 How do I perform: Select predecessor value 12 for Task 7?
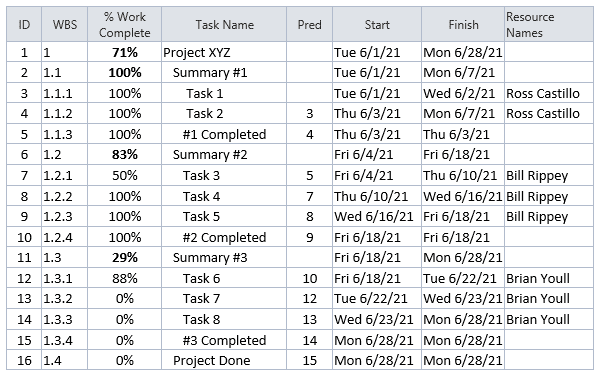pos(309,298)
